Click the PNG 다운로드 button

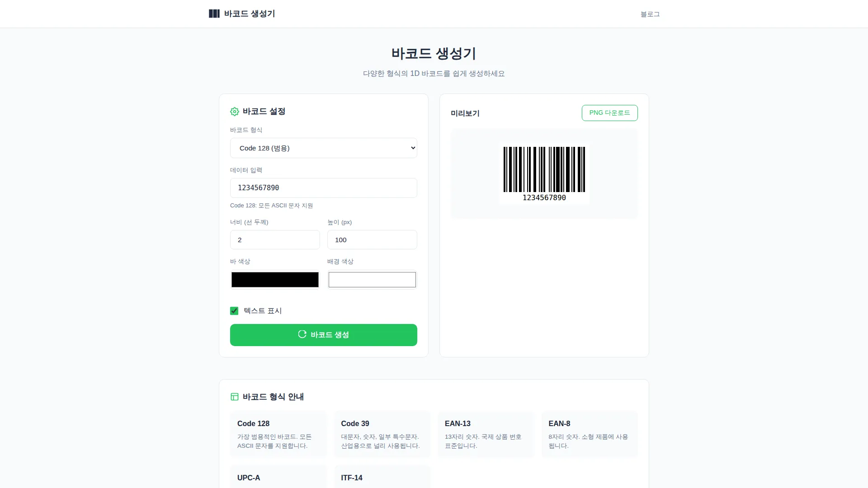click(x=609, y=113)
